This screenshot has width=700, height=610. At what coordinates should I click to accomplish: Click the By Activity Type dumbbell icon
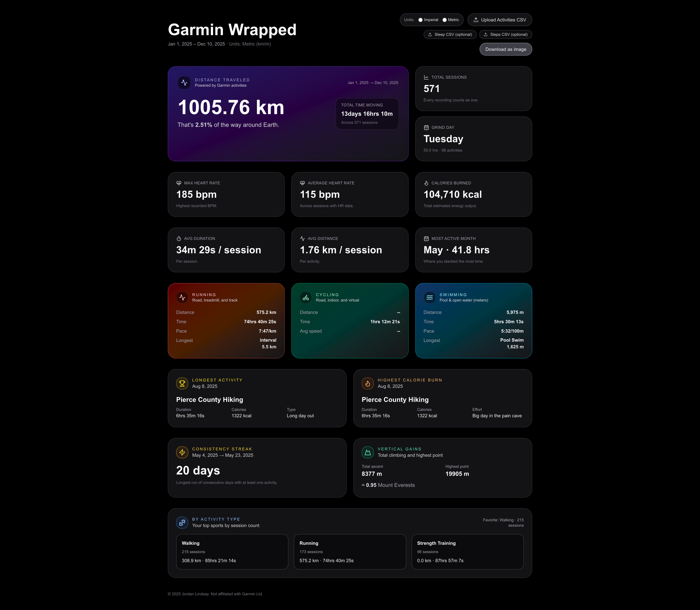[x=182, y=522]
